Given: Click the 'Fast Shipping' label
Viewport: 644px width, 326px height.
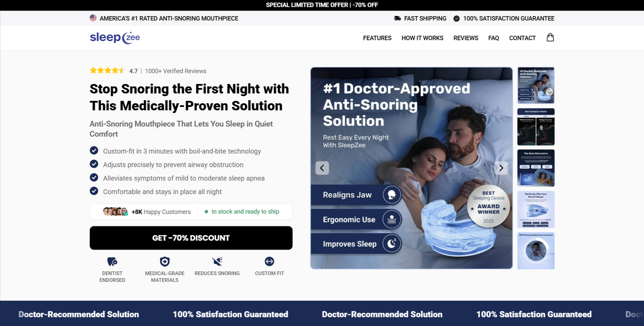Looking at the screenshot, I should coord(425,18).
